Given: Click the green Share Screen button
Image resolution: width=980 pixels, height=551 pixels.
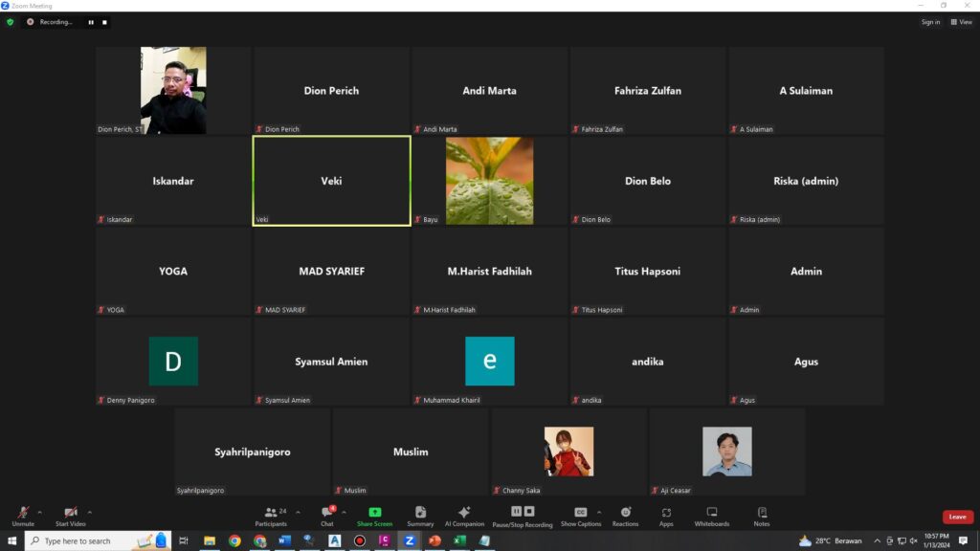Looking at the screenshot, I should [374, 516].
